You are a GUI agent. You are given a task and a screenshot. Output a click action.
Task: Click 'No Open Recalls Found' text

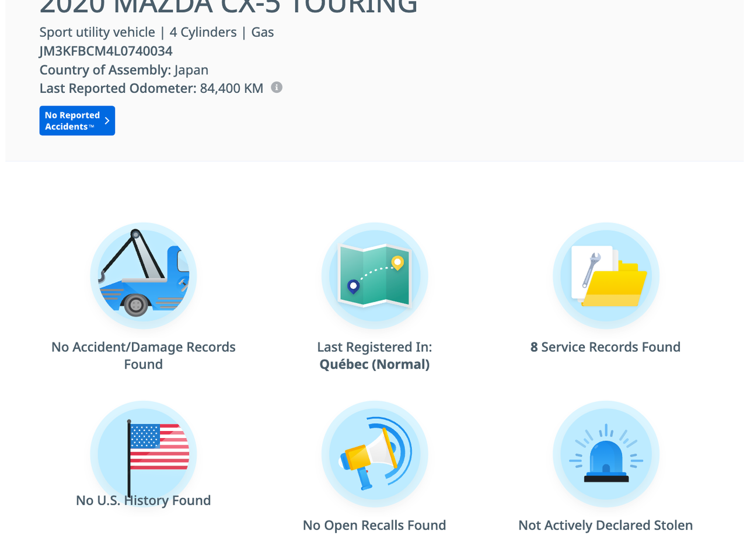tap(375, 526)
